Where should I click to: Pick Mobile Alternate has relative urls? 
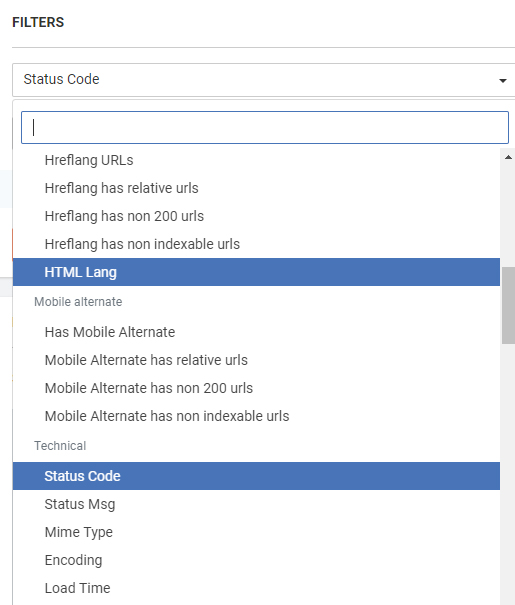tap(256, 360)
